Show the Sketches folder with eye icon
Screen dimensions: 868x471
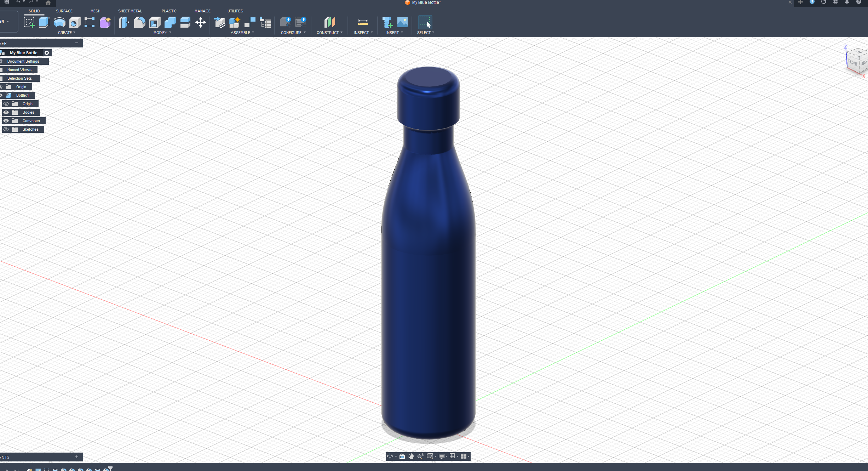coord(6,129)
